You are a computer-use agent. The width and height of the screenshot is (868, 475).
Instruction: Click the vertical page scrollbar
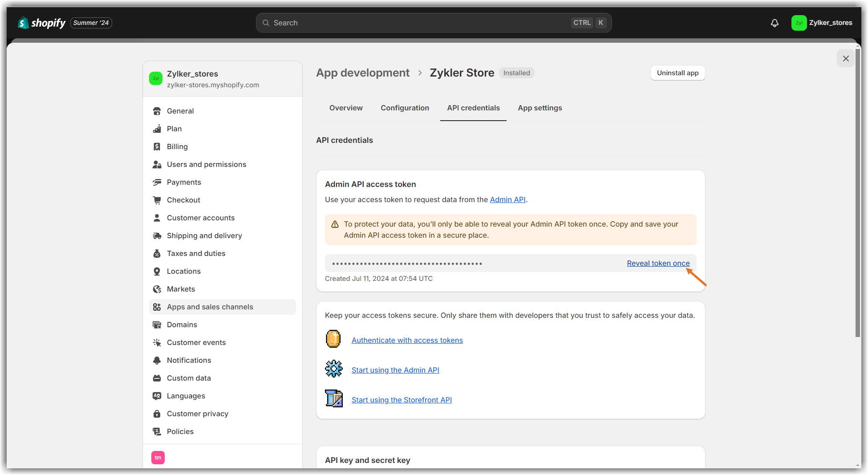pyautogui.click(x=857, y=191)
